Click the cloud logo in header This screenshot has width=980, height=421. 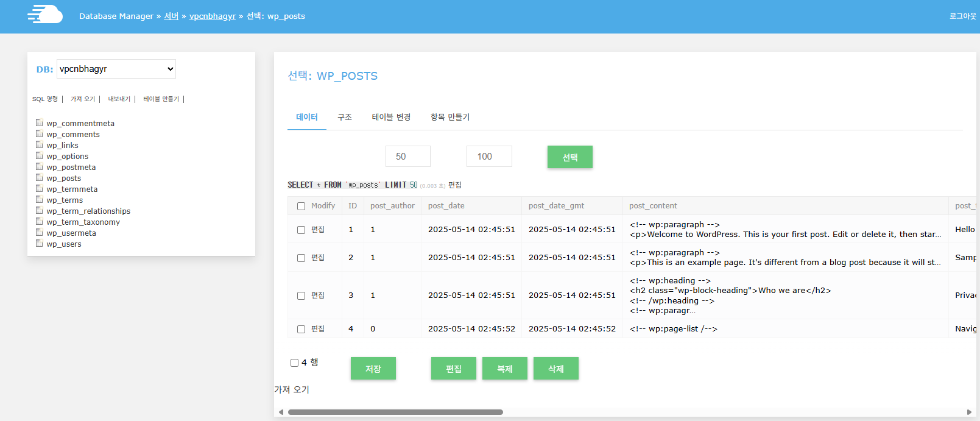click(45, 14)
